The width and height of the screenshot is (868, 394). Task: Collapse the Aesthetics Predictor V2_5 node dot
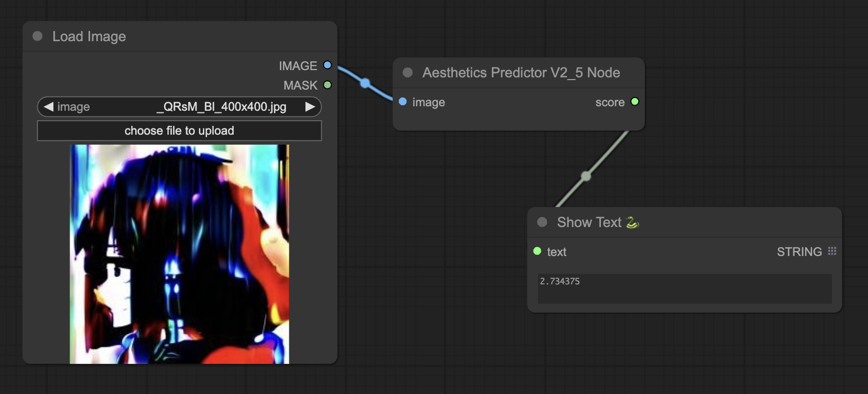[x=408, y=72]
